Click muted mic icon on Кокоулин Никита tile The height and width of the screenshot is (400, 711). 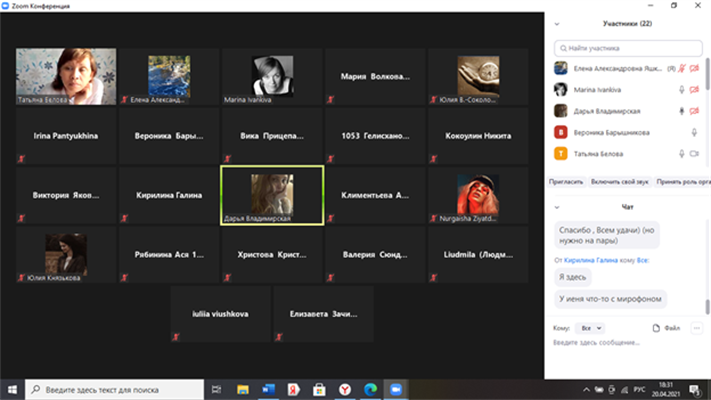point(433,159)
